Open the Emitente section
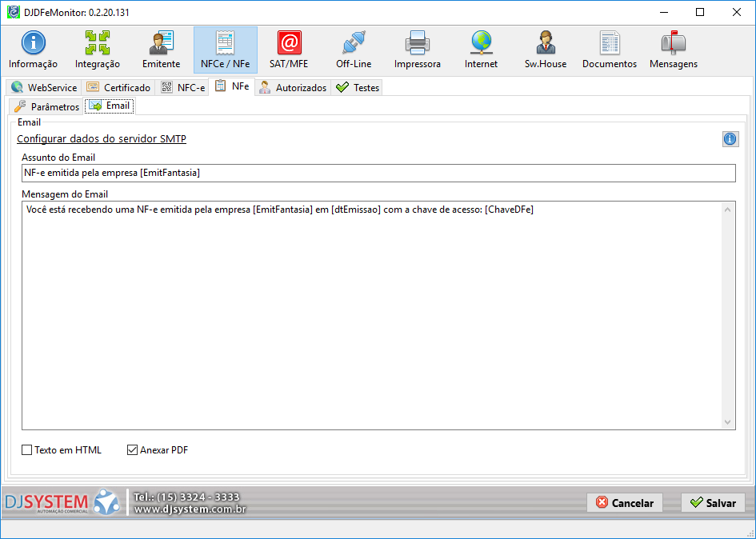The image size is (756, 539). [x=161, y=50]
